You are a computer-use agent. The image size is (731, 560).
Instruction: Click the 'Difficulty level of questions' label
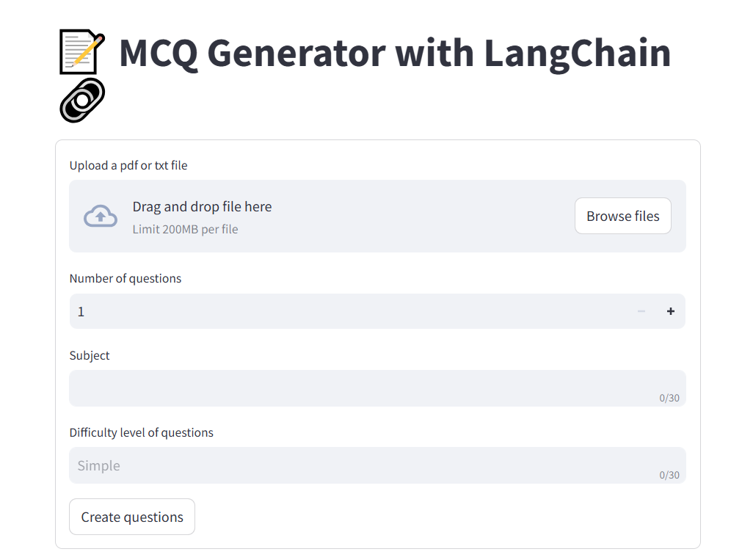click(142, 433)
